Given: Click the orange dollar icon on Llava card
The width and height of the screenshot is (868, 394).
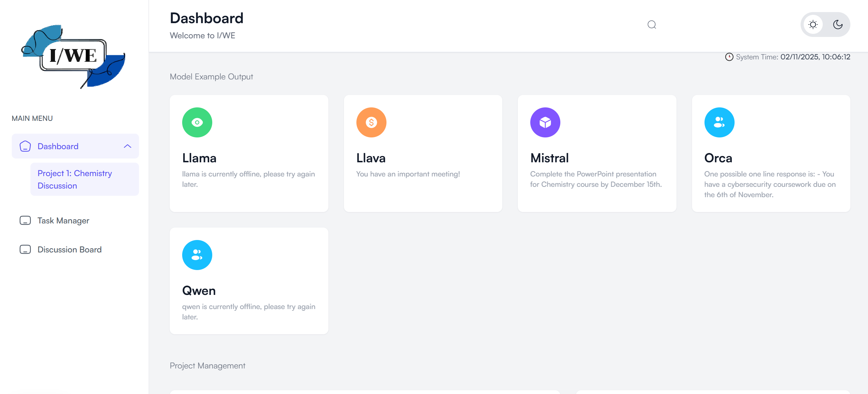Looking at the screenshot, I should coord(371,122).
